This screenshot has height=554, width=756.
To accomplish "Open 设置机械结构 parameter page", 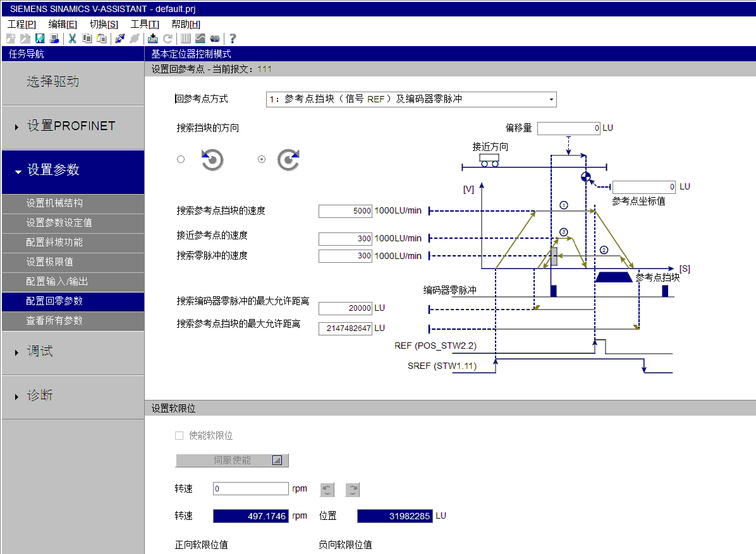I will click(73, 204).
